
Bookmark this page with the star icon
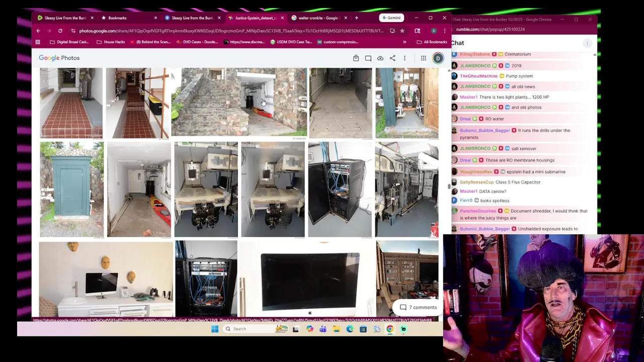(402, 31)
